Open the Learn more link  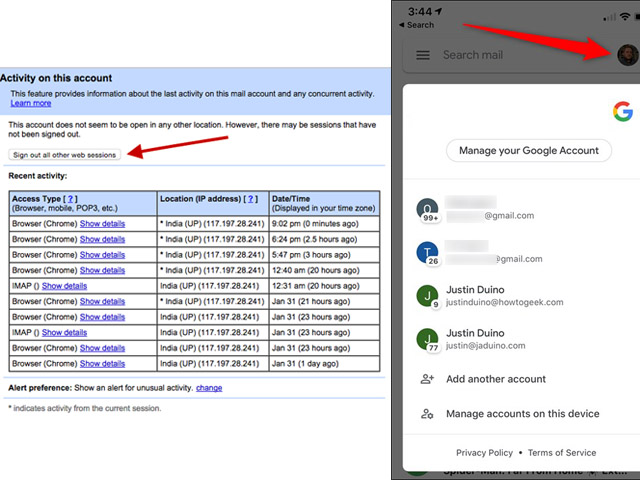(31, 103)
